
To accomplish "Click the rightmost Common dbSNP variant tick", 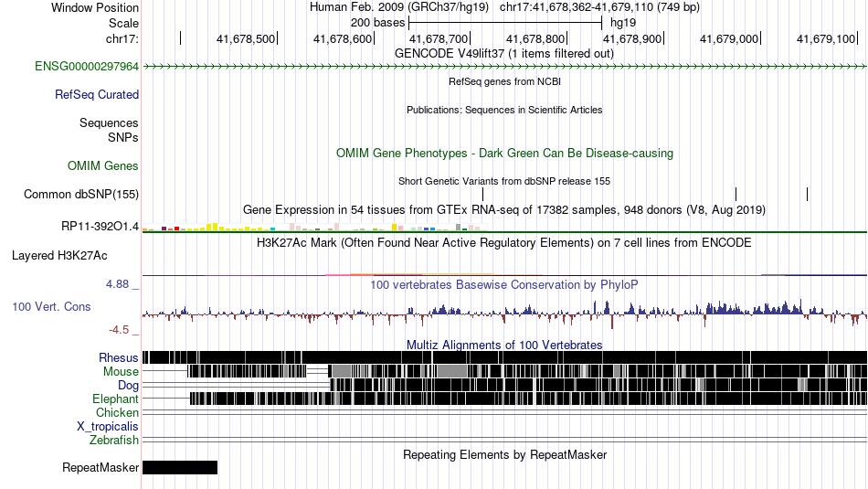I will coord(807,194).
